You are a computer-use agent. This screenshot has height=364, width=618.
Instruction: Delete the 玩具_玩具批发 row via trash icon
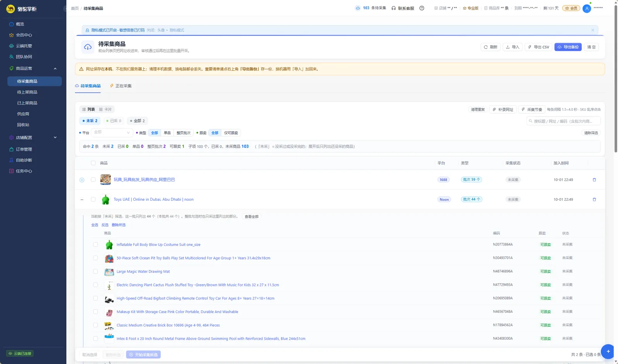[594, 180]
